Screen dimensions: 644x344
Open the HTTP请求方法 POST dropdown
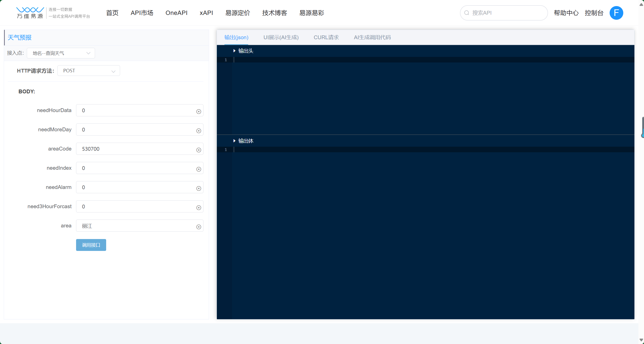click(x=89, y=71)
